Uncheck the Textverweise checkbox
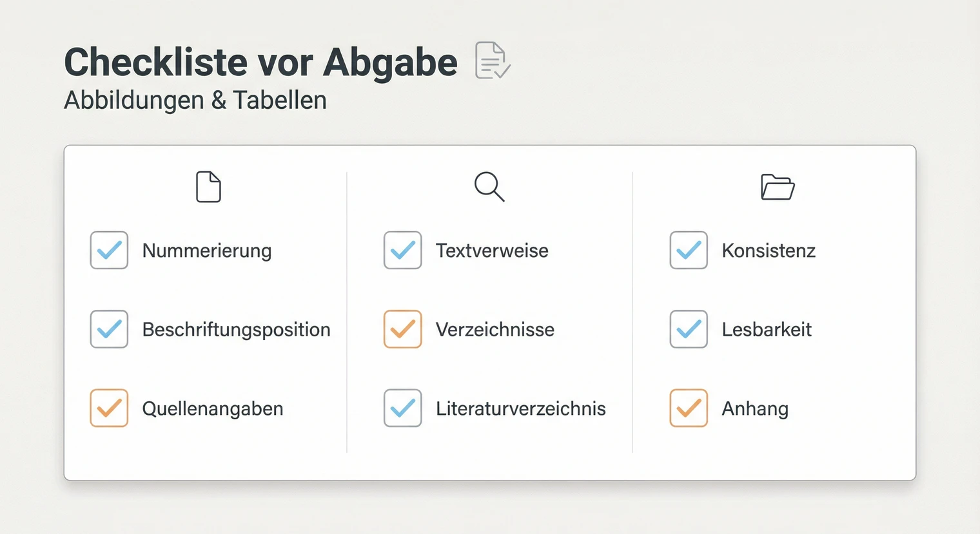The height and width of the screenshot is (534, 980). (x=402, y=251)
